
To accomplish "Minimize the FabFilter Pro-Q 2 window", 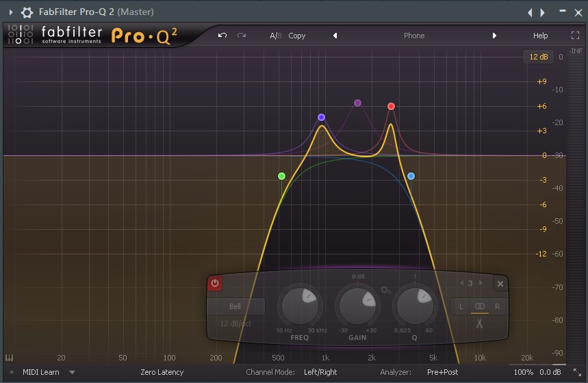I will (x=563, y=11).
